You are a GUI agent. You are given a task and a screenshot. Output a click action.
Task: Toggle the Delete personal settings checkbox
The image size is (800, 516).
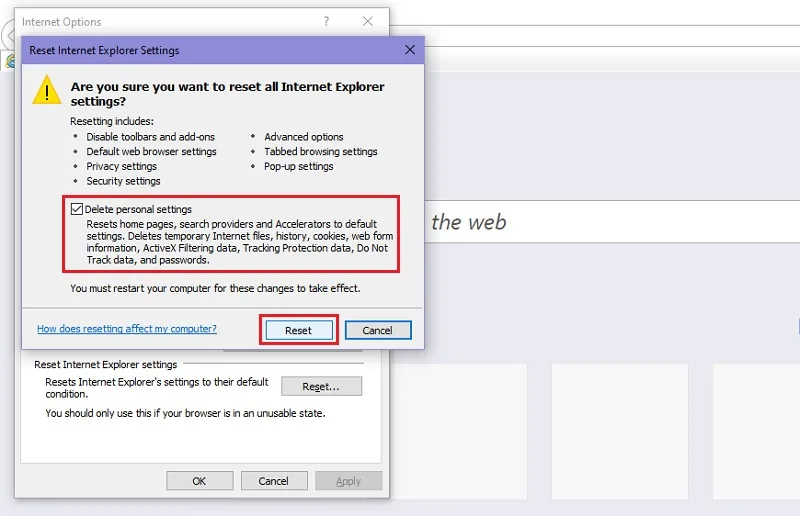point(77,209)
